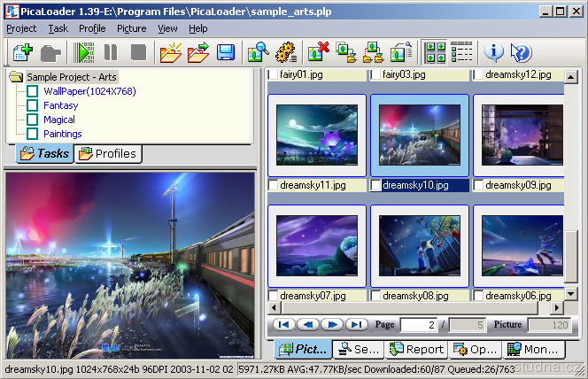Click the delete picture icon with red X
Screen dimensions: 588x379
point(318,51)
